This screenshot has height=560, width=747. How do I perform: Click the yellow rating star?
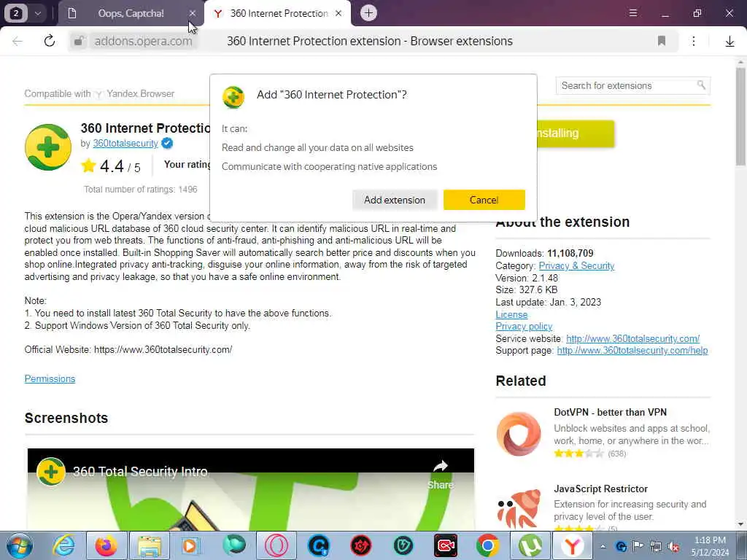click(88, 166)
